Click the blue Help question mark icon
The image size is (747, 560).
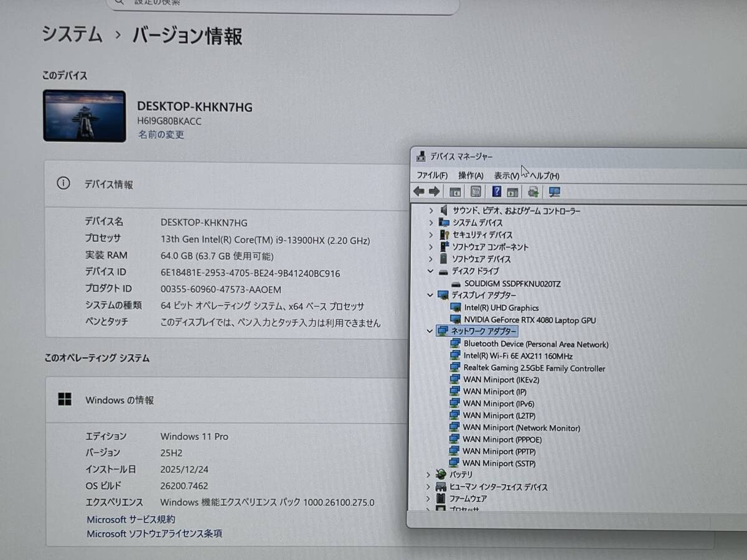coord(497,192)
